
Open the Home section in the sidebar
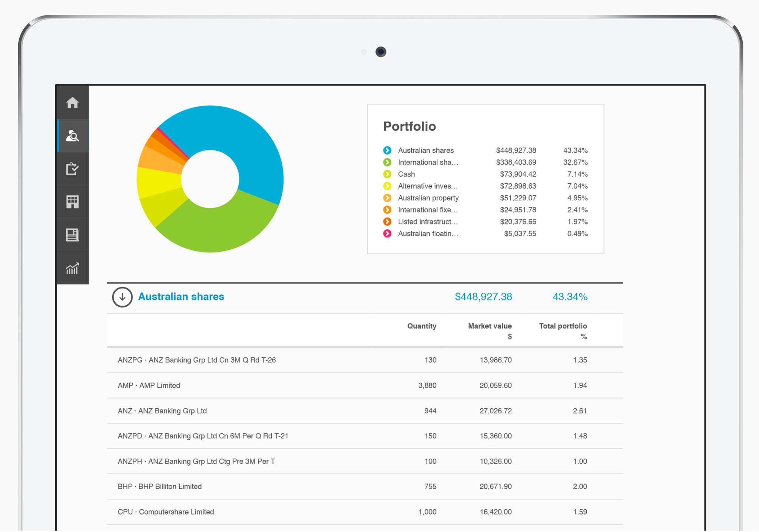tap(72, 103)
